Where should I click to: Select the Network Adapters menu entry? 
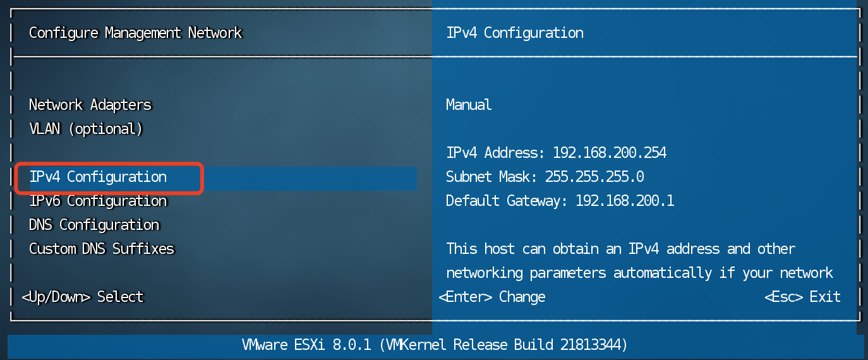tap(90, 105)
